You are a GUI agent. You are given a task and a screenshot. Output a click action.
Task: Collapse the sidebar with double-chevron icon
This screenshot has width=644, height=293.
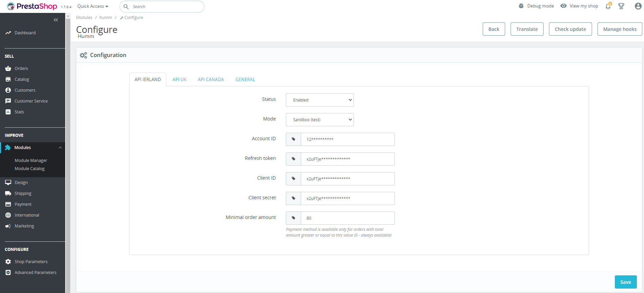[56, 20]
